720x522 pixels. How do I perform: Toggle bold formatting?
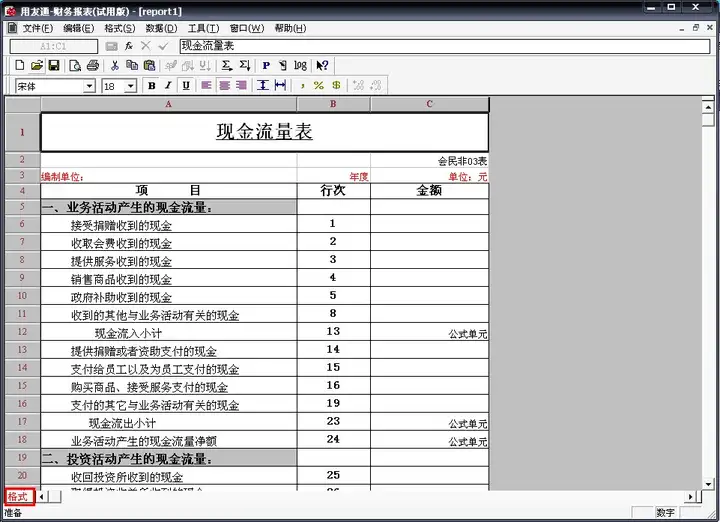152,85
